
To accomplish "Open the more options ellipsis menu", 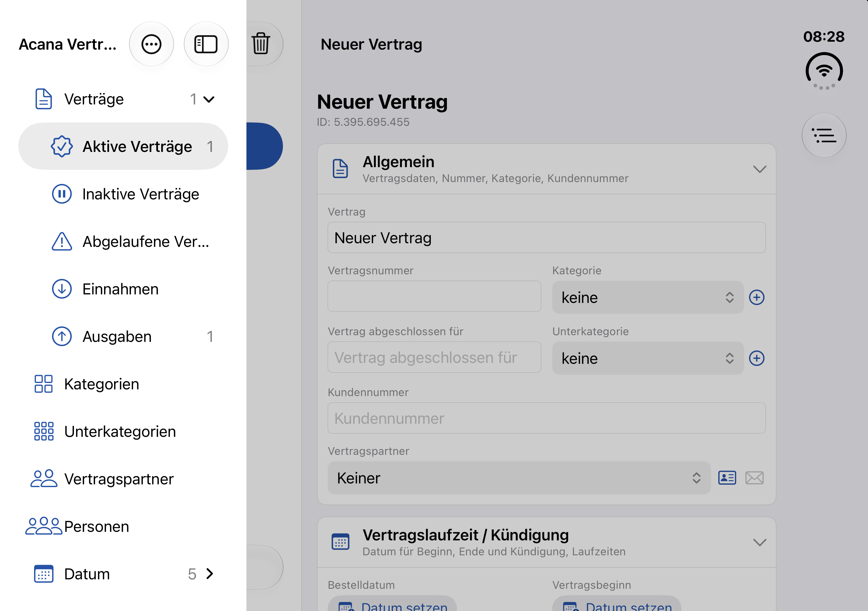I will pos(151,44).
